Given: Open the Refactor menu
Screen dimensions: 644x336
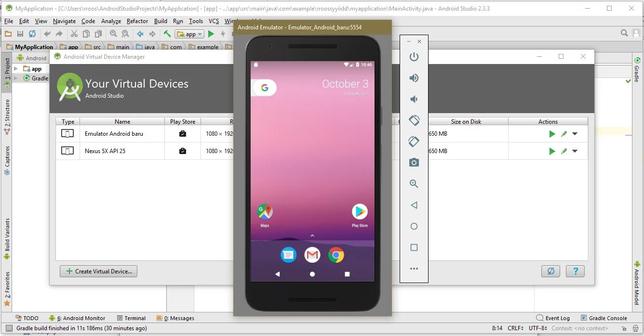Looking at the screenshot, I should click(x=137, y=21).
